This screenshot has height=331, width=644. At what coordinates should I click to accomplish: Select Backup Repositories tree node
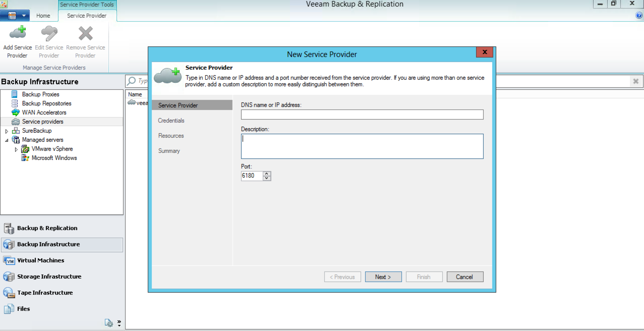tap(47, 103)
